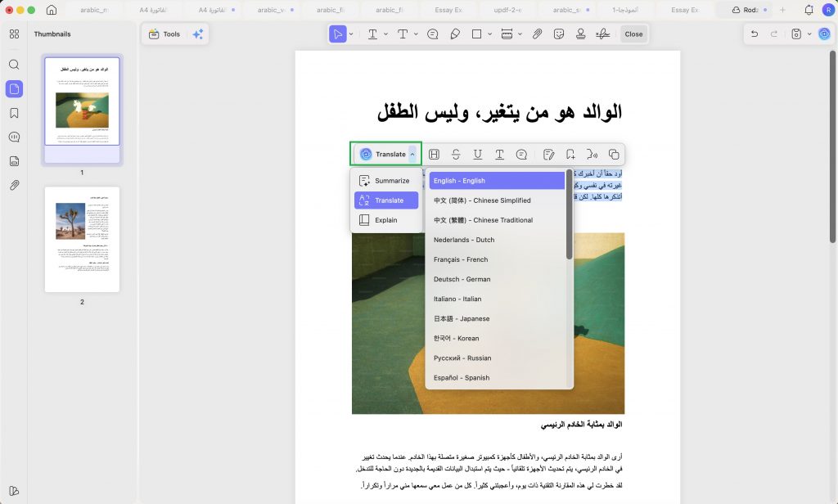Switch to the updf-2 tab
This screenshot has width=838, height=504.
[507, 10]
